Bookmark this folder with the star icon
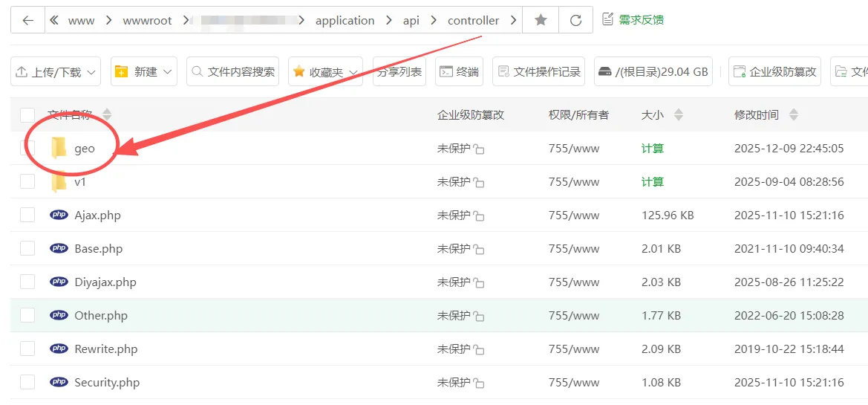 [541, 21]
